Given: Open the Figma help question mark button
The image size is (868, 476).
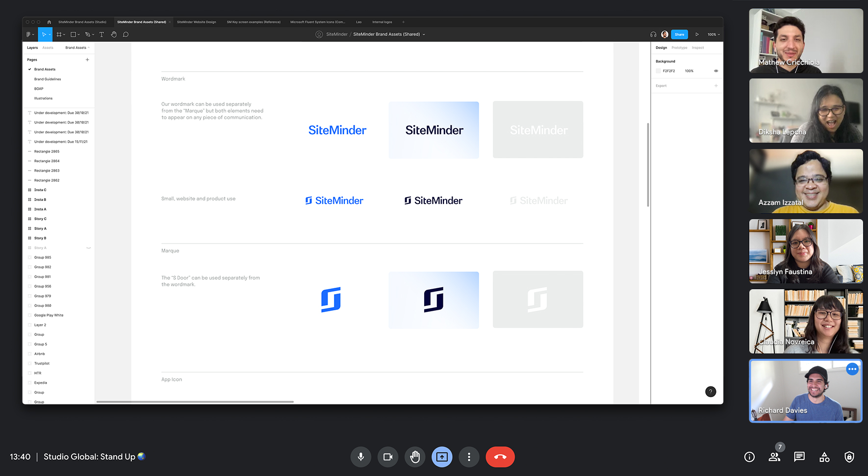Looking at the screenshot, I should 711,392.
